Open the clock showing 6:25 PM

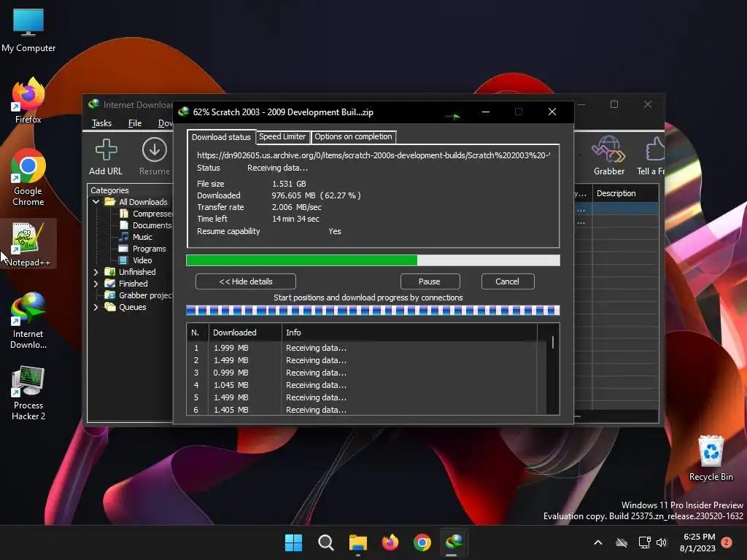(698, 542)
